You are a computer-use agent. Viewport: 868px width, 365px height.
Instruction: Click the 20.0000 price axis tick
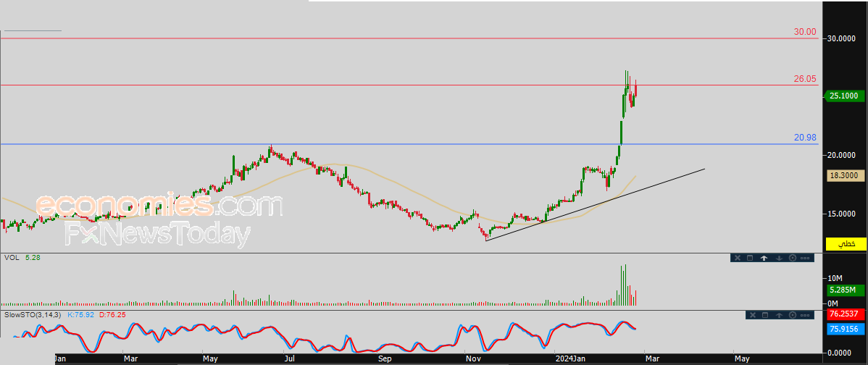842,155
